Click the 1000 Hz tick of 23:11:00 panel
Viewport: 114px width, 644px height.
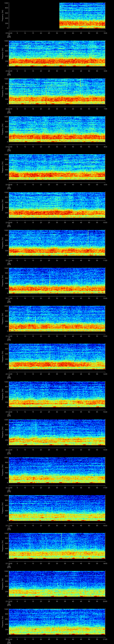click(x=6, y=268)
